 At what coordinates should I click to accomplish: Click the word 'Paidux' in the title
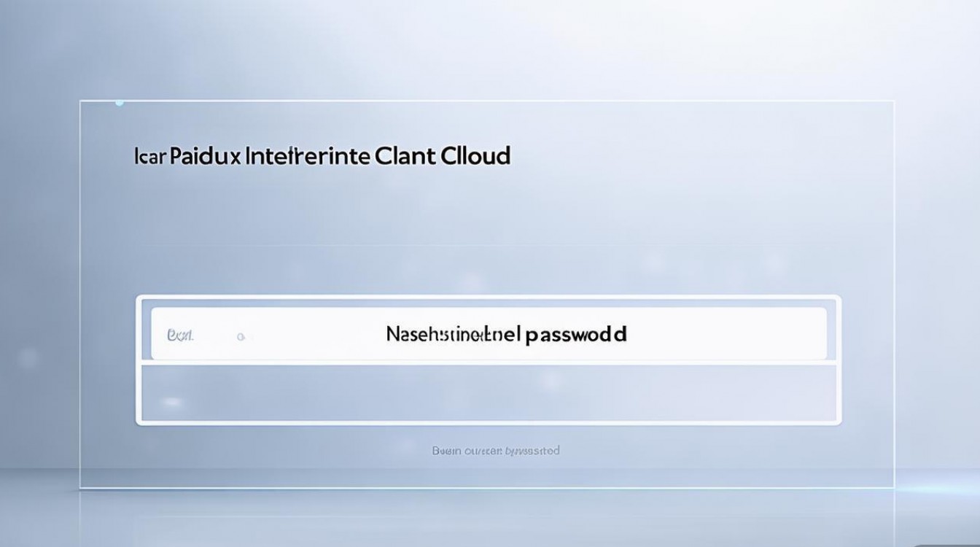[x=204, y=157]
